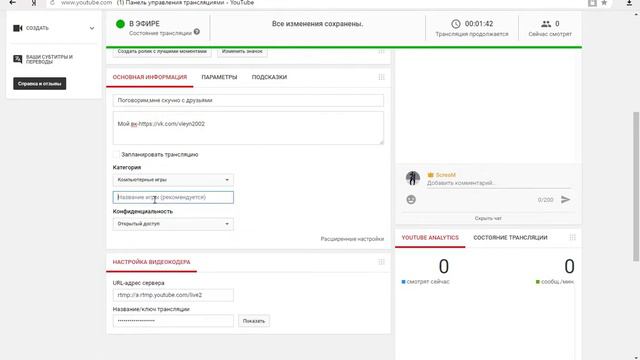Select the Настройка видеокодера tab
The width and height of the screenshot is (640, 360).
coord(151,262)
